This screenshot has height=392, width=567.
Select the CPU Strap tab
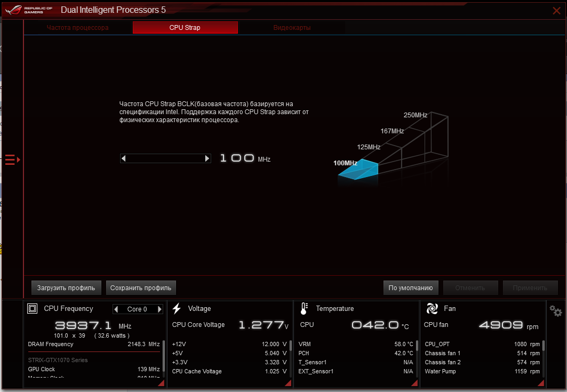pos(185,28)
